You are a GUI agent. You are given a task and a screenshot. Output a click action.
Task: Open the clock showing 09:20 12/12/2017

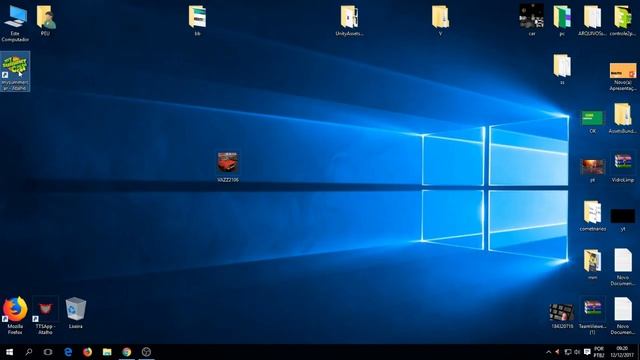click(622, 352)
